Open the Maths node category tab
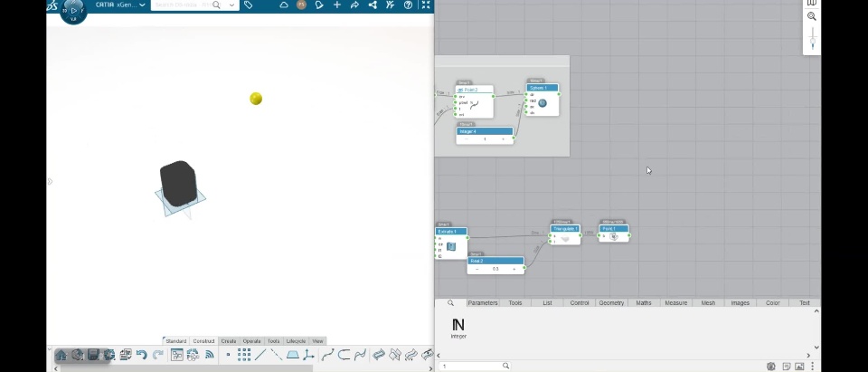 coord(643,302)
